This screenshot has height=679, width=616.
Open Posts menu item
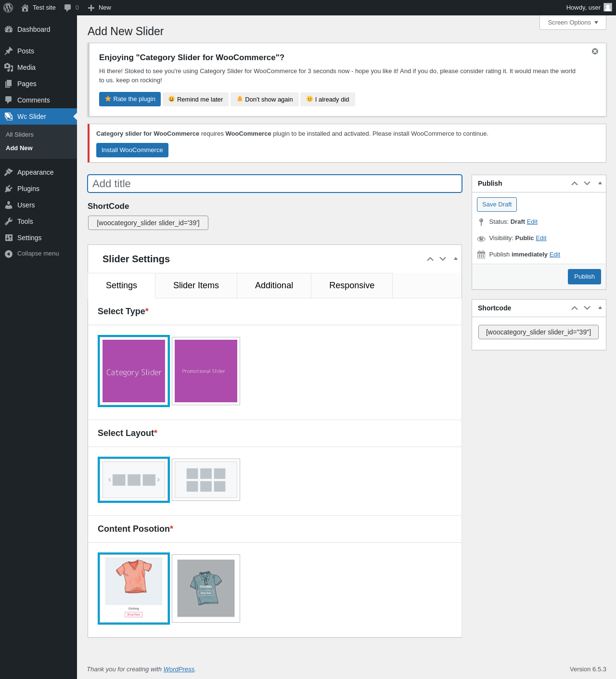(38, 51)
